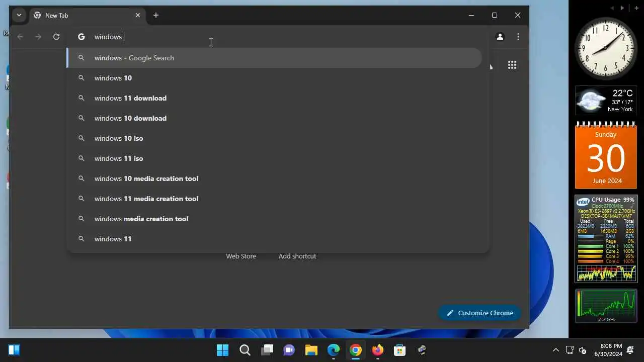The width and height of the screenshot is (644, 362).
Task: Open the notification center icon
Action: click(x=630, y=350)
